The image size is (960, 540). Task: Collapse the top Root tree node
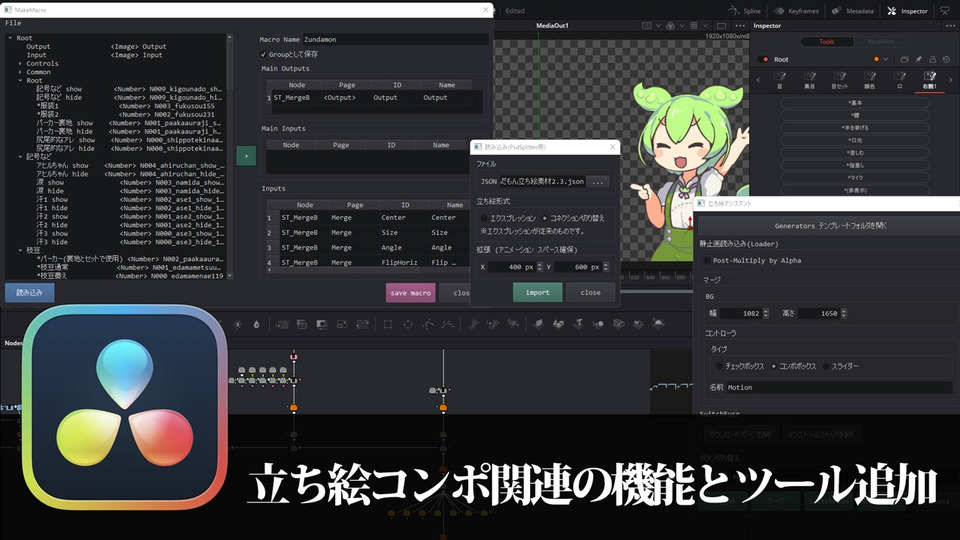point(10,38)
